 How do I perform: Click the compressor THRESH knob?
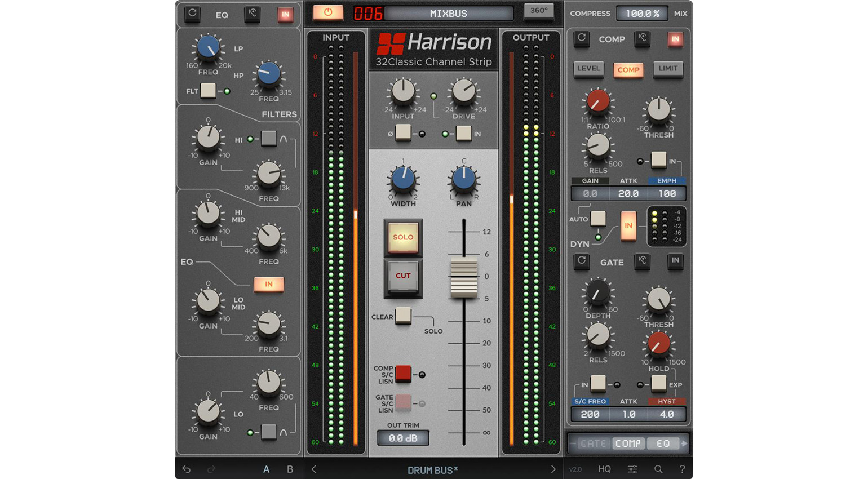pyautogui.click(x=658, y=110)
